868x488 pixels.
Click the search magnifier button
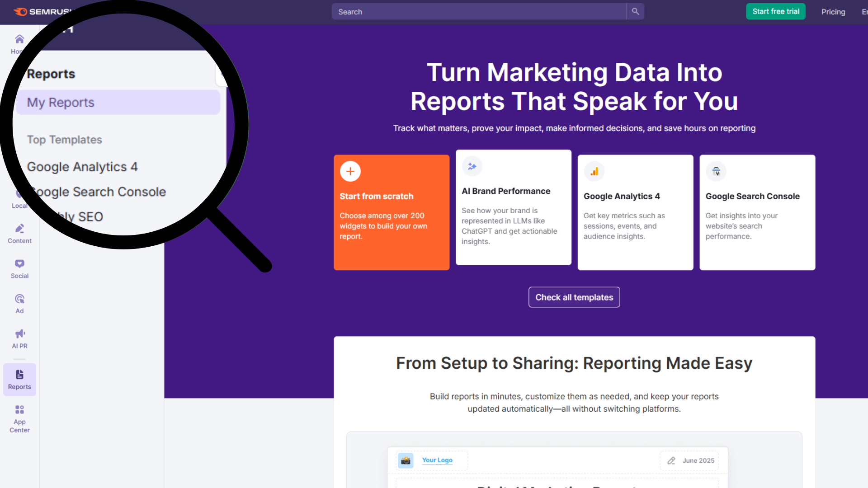[x=635, y=11]
